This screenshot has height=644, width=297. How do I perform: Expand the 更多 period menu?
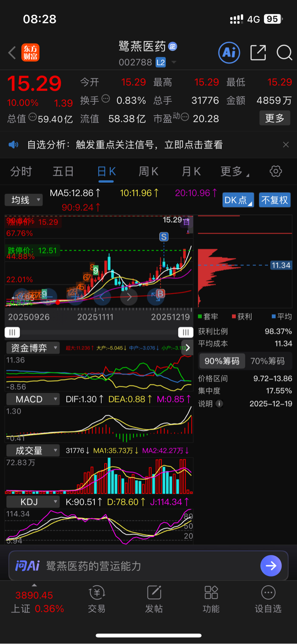(234, 171)
